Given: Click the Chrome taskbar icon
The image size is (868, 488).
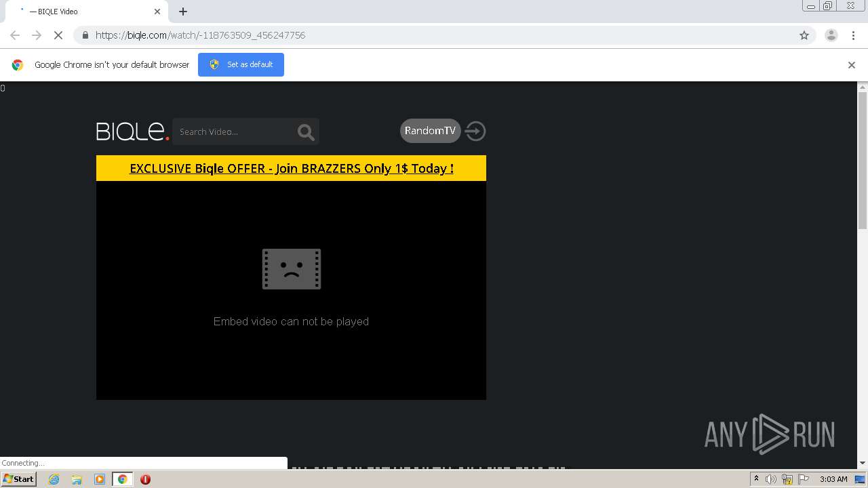Looking at the screenshot, I should (x=122, y=479).
